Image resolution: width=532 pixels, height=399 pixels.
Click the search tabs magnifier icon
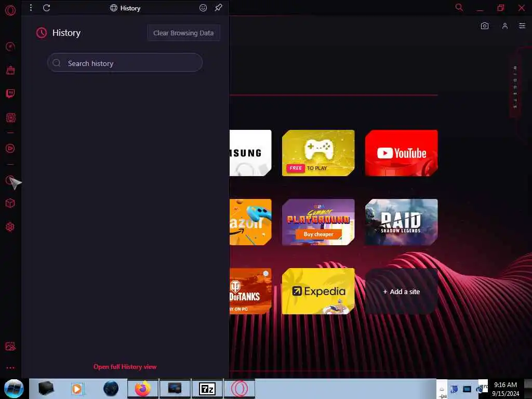tap(459, 7)
